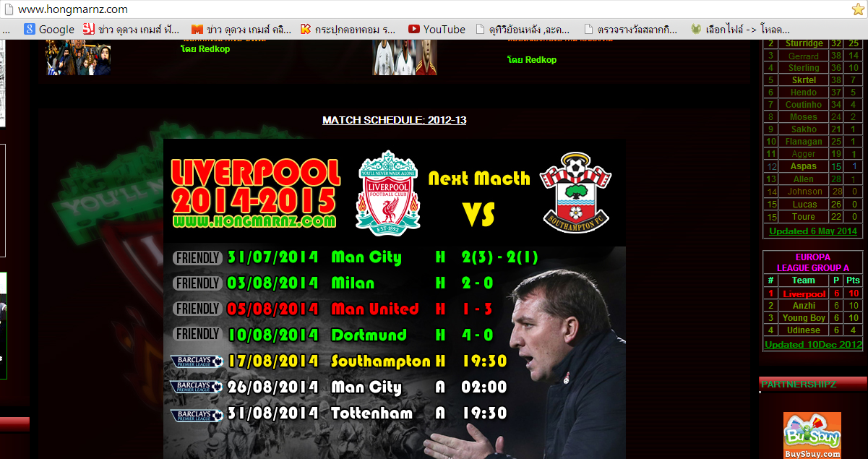This screenshot has width=868, height=459.
Task: Click the 02:00 kickoff time
Action: (x=484, y=387)
